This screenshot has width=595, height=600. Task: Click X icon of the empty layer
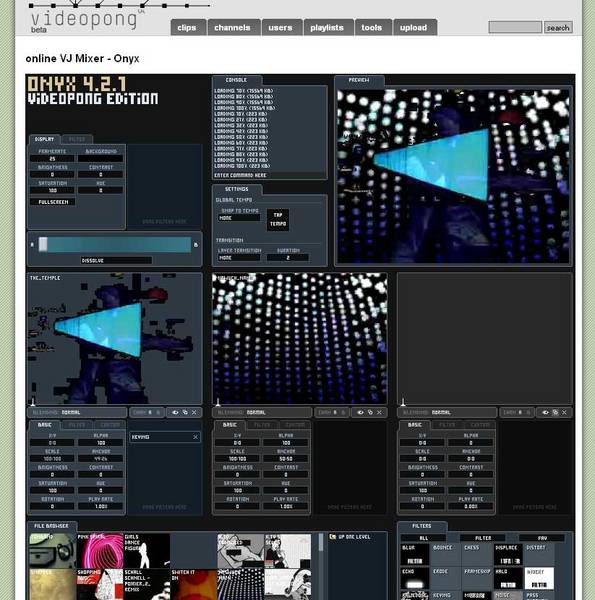(564, 412)
